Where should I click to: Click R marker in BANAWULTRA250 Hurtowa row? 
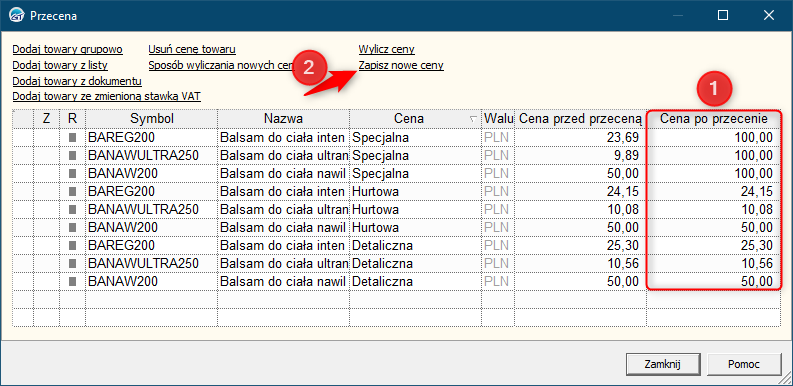click(x=73, y=209)
